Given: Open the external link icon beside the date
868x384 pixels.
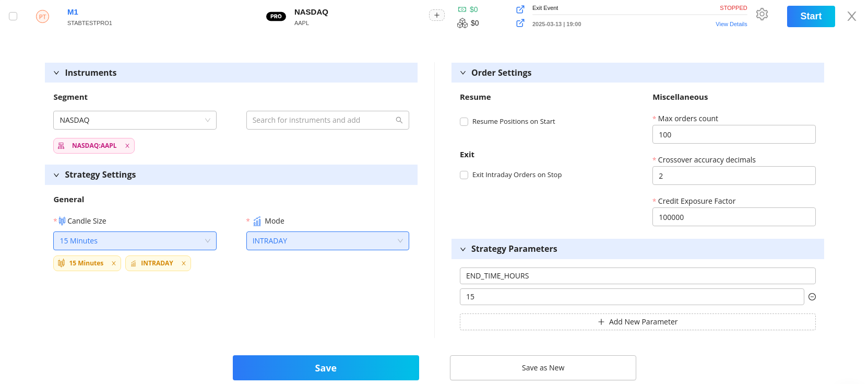Looking at the screenshot, I should [x=520, y=23].
